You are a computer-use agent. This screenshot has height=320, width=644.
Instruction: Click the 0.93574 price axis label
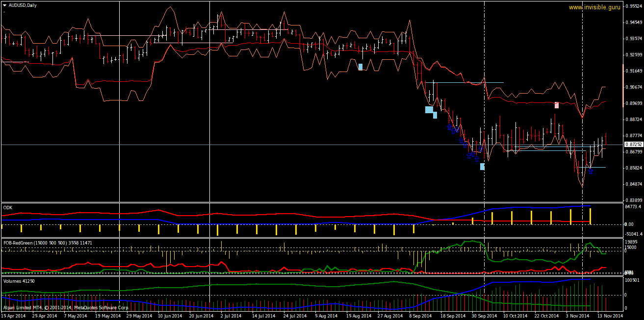click(x=633, y=39)
